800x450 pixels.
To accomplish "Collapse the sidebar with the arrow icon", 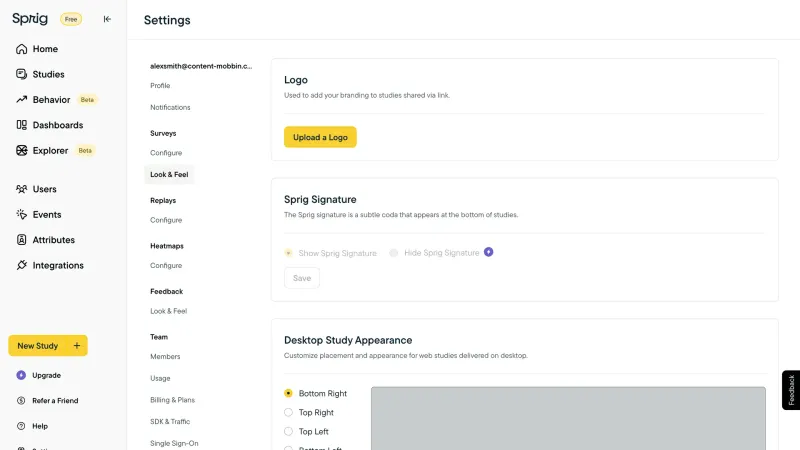I will click(x=107, y=19).
